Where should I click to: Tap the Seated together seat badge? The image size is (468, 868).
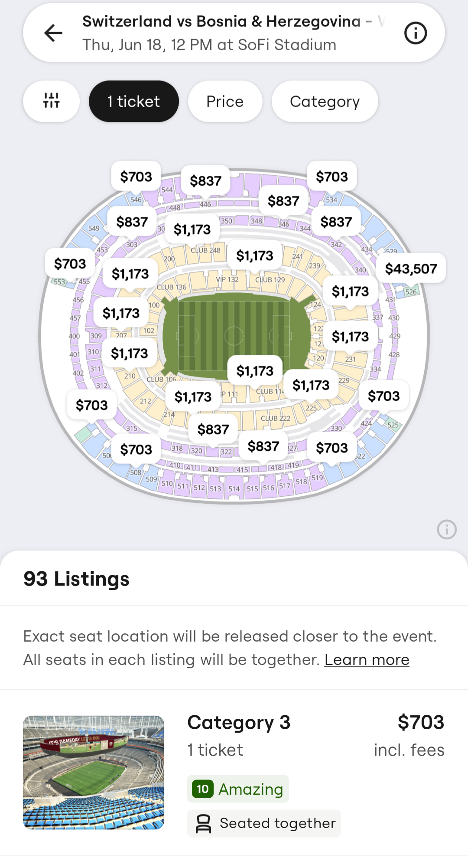pyautogui.click(x=264, y=823)
